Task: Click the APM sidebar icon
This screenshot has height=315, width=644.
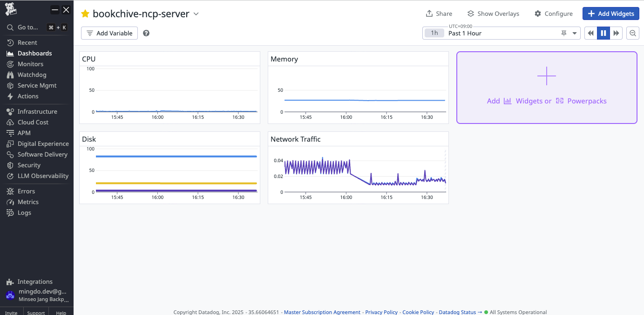Action: click(x=10, y=133)
